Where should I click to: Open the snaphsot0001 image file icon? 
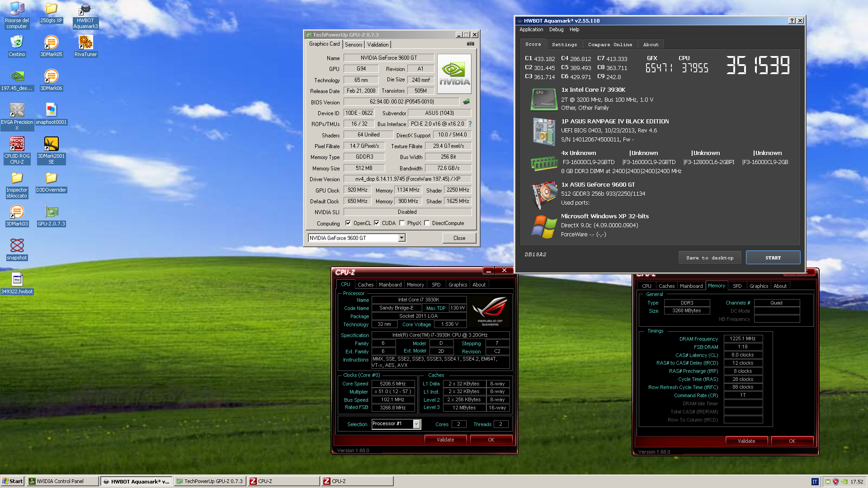tap(51, 114)
